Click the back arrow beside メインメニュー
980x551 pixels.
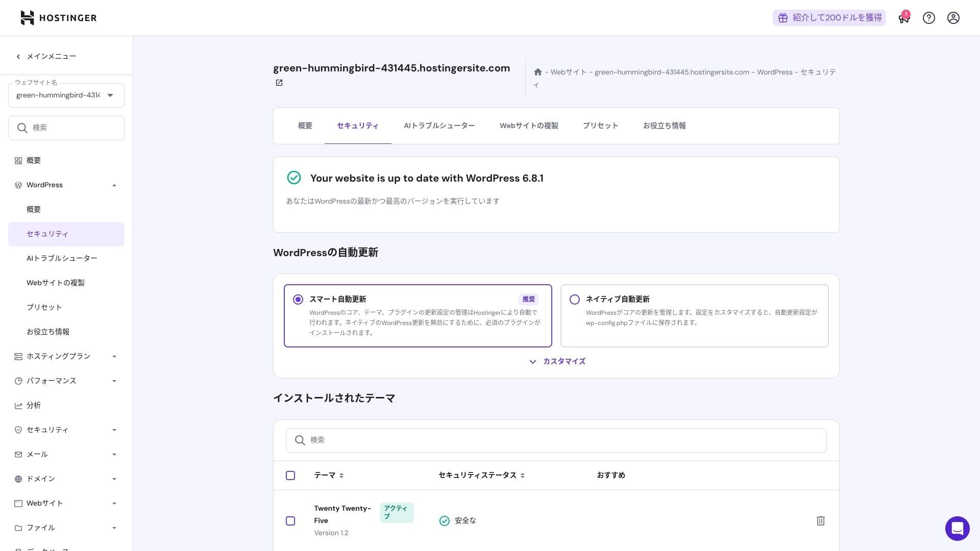coord(18,57)
